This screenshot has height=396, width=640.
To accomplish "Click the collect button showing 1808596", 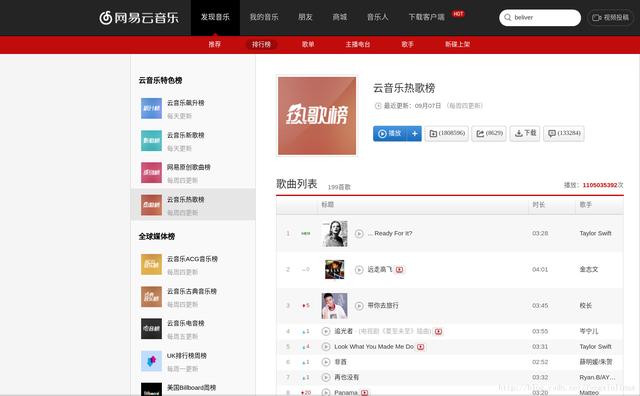I will tap(447, 133).
